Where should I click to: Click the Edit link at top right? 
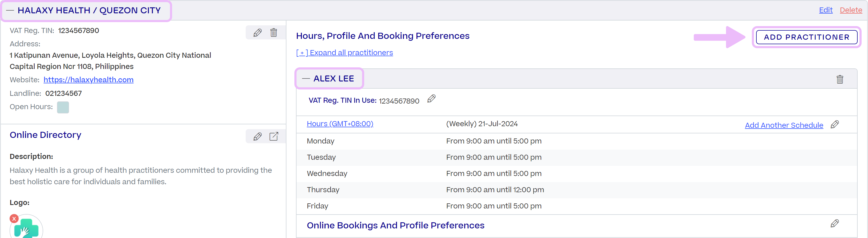pyautogui.click(x=826, y=10)
